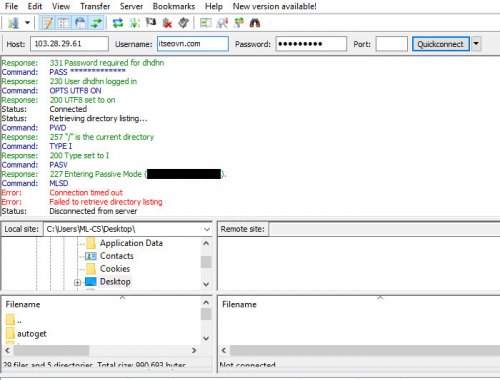This screenshot has height=380, width=500.
Task: Open directory listing filters icon
Action: 206,23
